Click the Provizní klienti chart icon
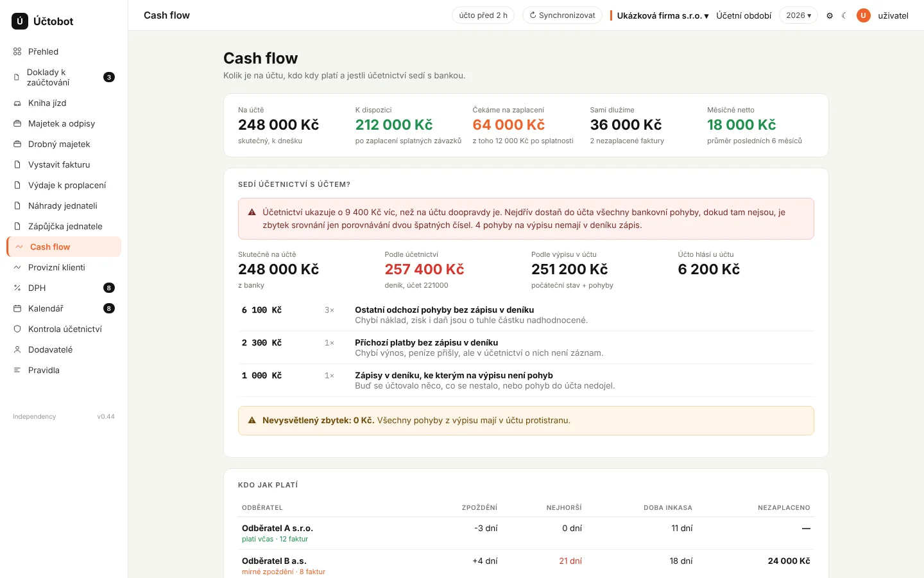Screen dimensions: 924x578 point(17,267)
